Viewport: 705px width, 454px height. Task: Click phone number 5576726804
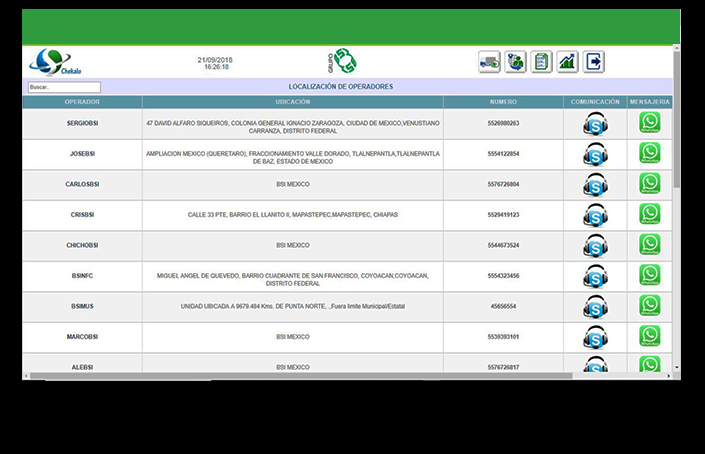[503, 184]
